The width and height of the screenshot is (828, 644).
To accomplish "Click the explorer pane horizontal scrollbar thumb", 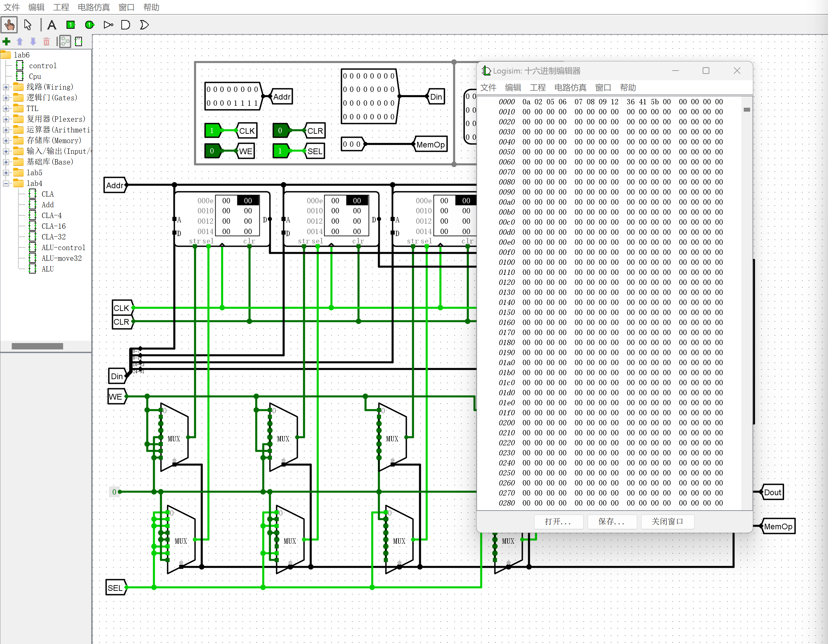I will [37, 346].
